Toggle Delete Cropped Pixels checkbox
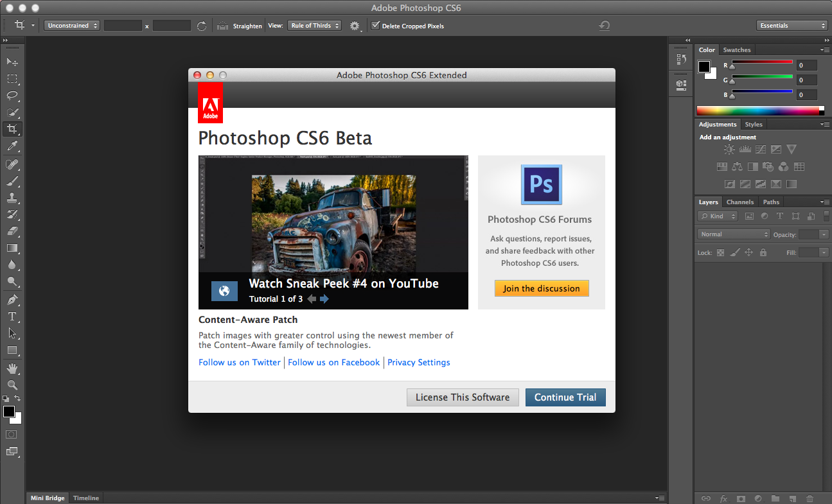832x504 pixels. coord(376,26)
